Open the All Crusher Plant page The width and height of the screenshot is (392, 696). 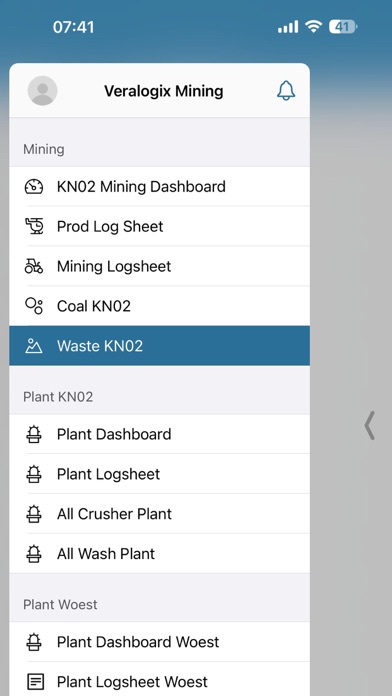159,514
